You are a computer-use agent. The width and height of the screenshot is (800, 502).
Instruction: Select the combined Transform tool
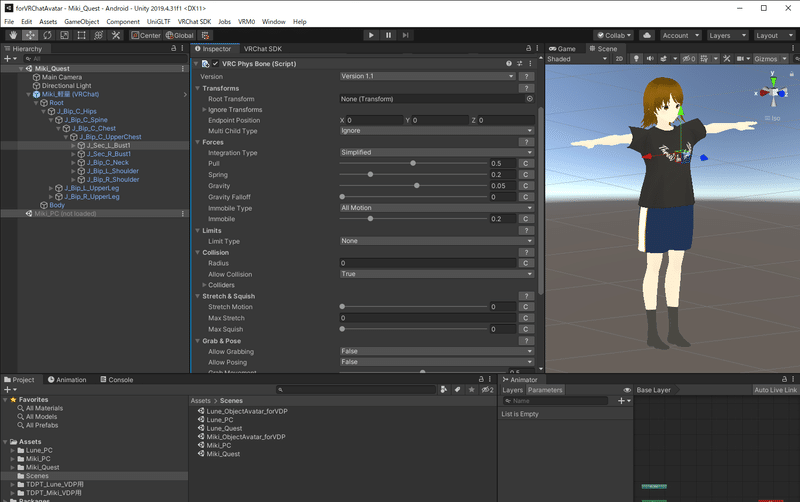[x=98, y=35]
